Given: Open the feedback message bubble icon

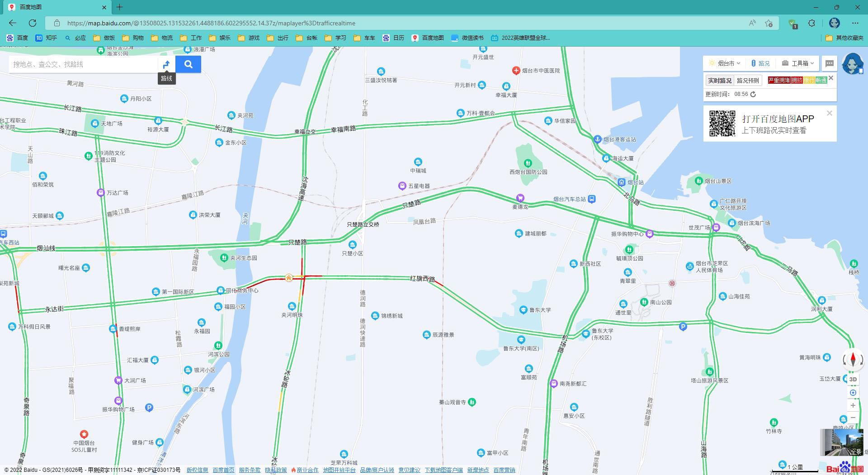Looking at the screenshot, I should [829, 63].
